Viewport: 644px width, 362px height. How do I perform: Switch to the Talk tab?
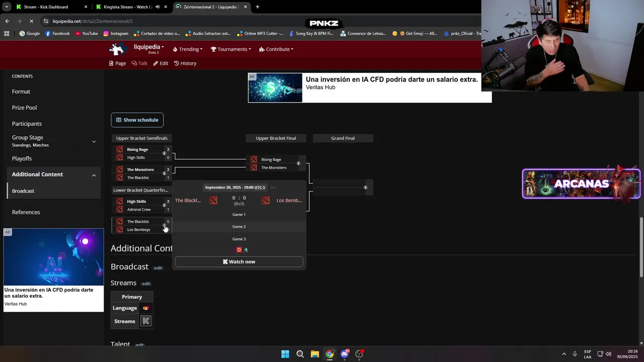click(x=139, y=63)
